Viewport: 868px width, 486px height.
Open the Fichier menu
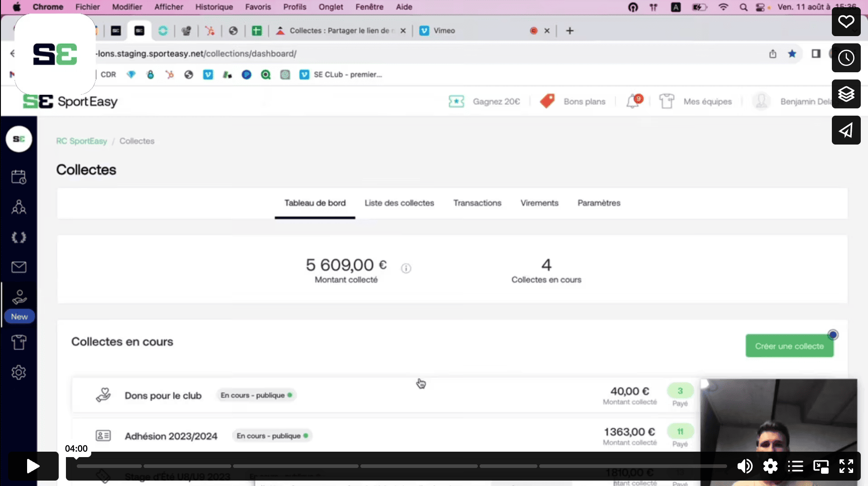point(88,7)
